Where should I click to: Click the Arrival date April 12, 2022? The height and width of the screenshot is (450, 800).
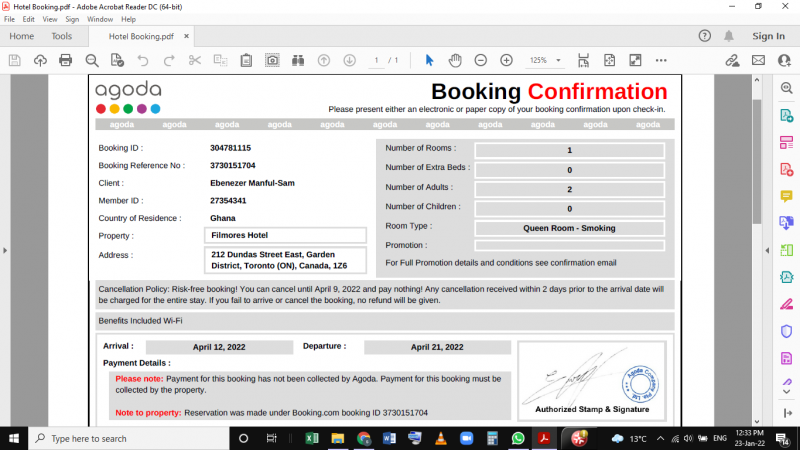coord(219,347)
